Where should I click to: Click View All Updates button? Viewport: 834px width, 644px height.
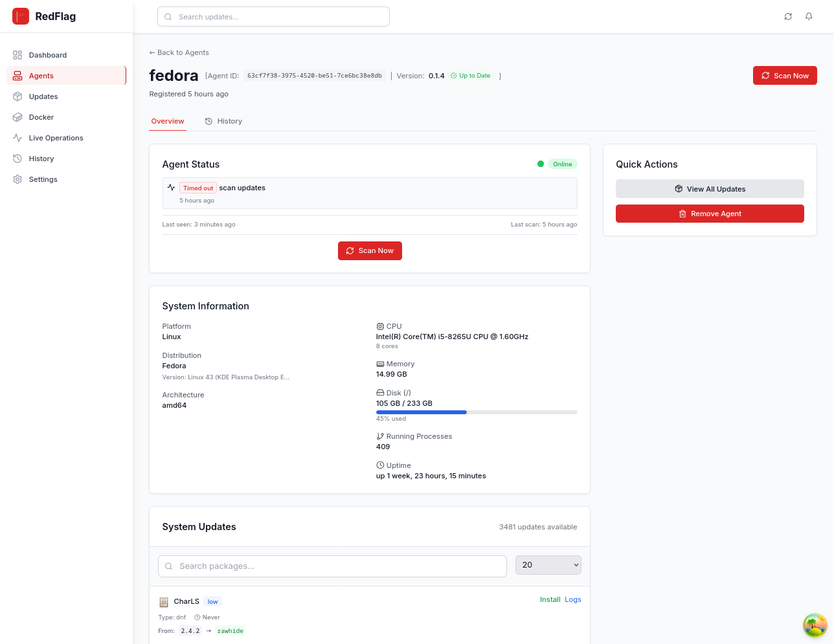710,189
